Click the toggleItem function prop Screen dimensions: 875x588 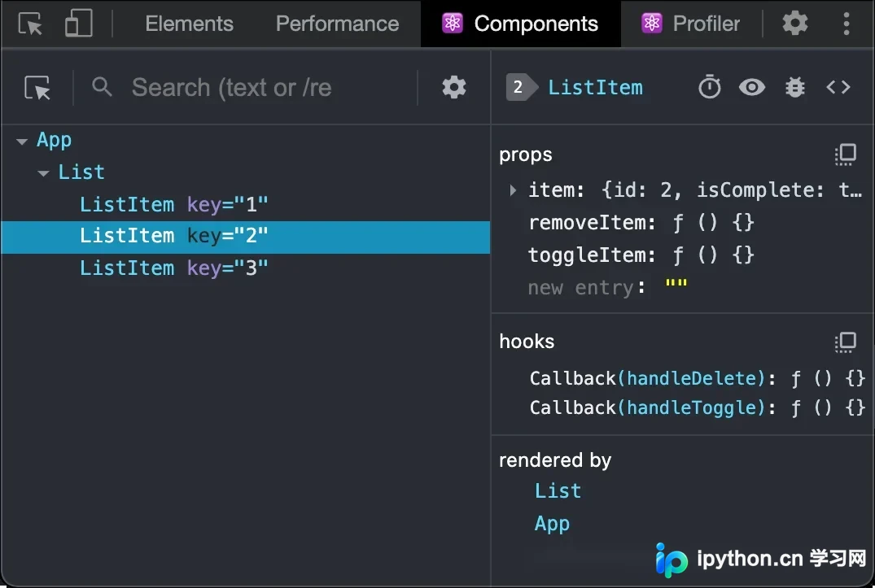coord(641,255)
